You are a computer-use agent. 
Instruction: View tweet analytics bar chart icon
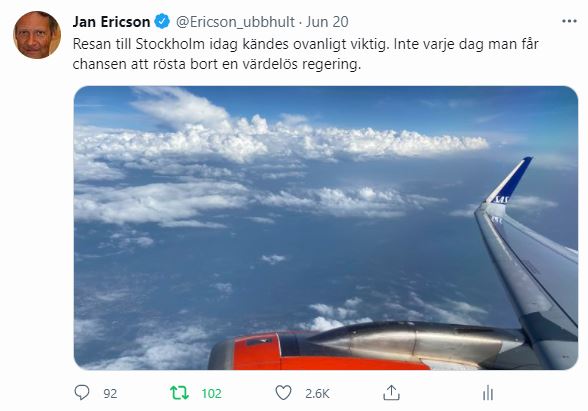click(488, 393)
